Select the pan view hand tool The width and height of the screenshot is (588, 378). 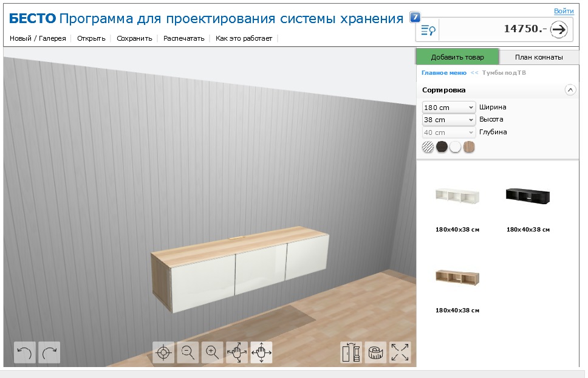[x=261, y=352]
